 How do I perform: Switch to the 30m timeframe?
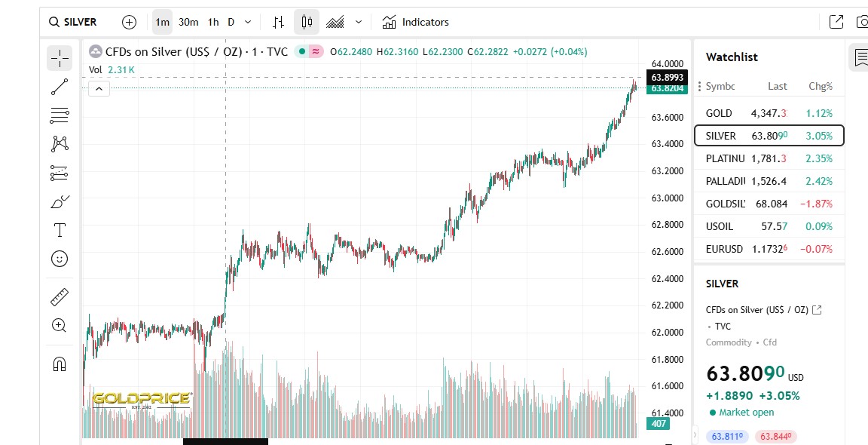pos(188,22)
